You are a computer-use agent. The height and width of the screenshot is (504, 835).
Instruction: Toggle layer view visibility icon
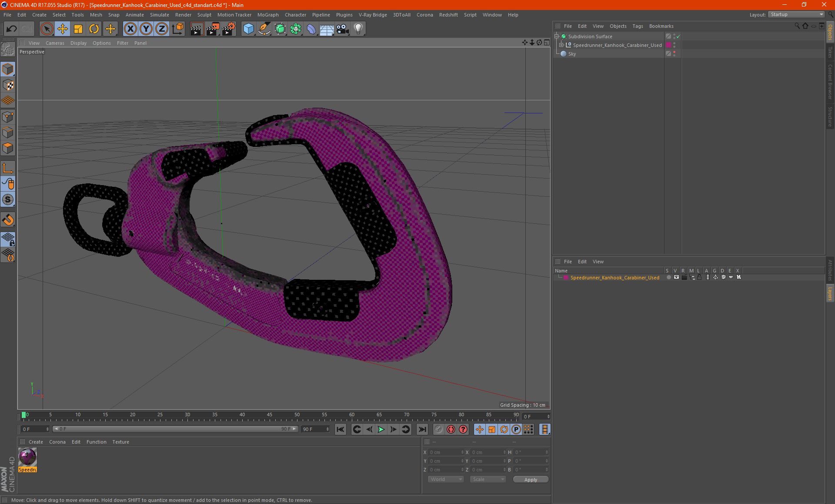676,277
